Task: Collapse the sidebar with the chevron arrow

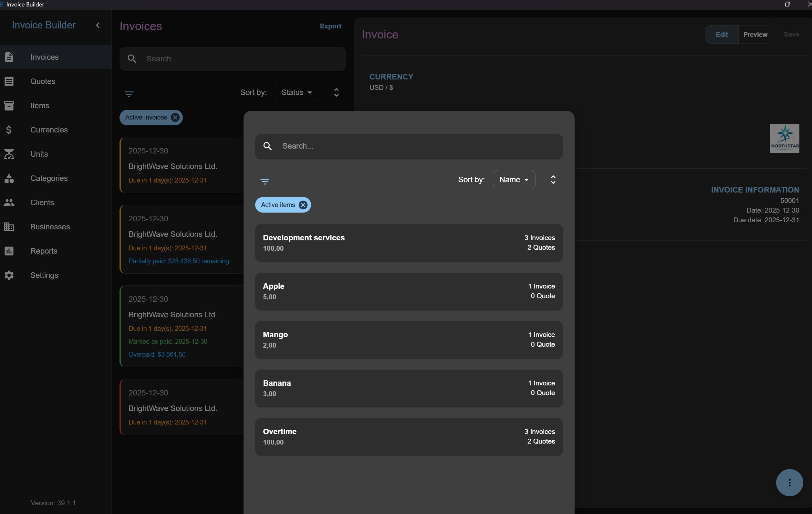Action: pyautogui.click(x=98, y=25)
